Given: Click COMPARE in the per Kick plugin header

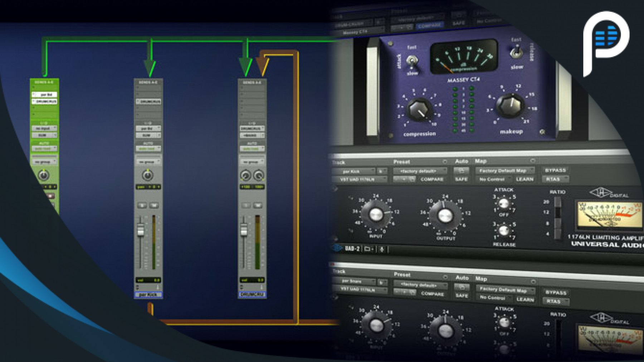Looking at the screenshot, I should (432, 179).
